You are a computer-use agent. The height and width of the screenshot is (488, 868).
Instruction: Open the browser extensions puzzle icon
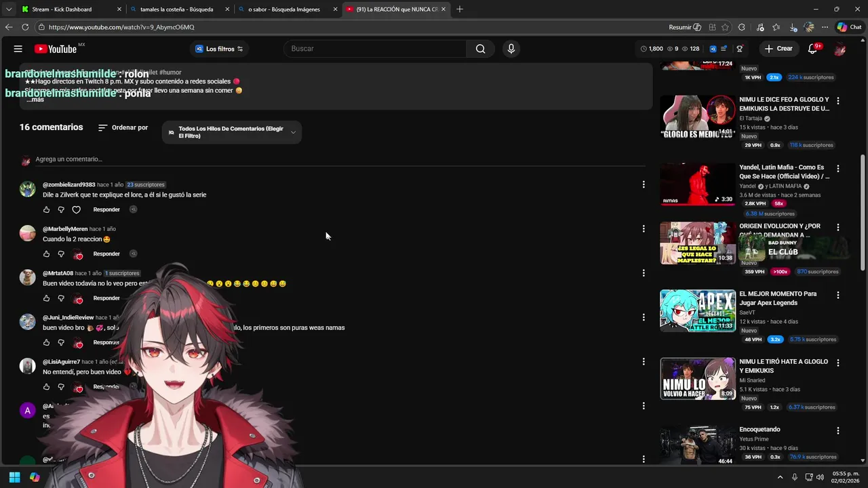point(741,27)
